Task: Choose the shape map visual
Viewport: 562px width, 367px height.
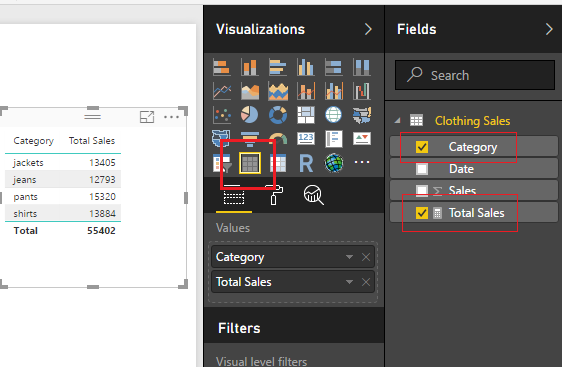Action: pos(221,138)
